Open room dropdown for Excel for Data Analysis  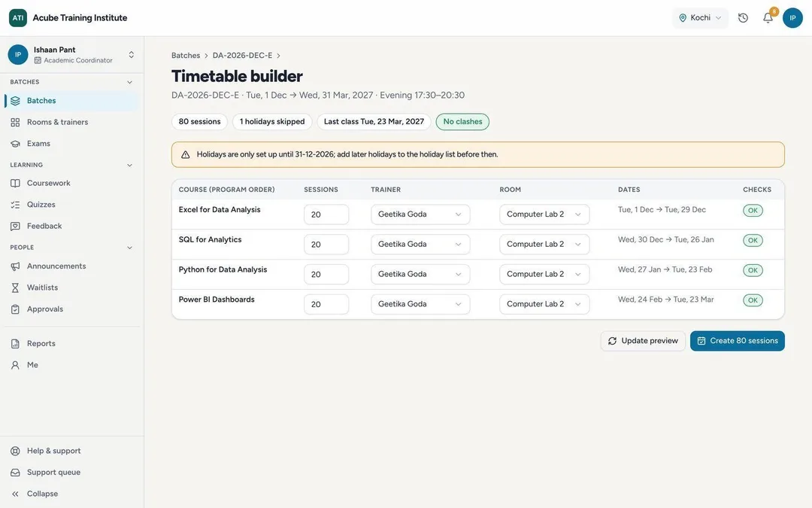point(544,214)
